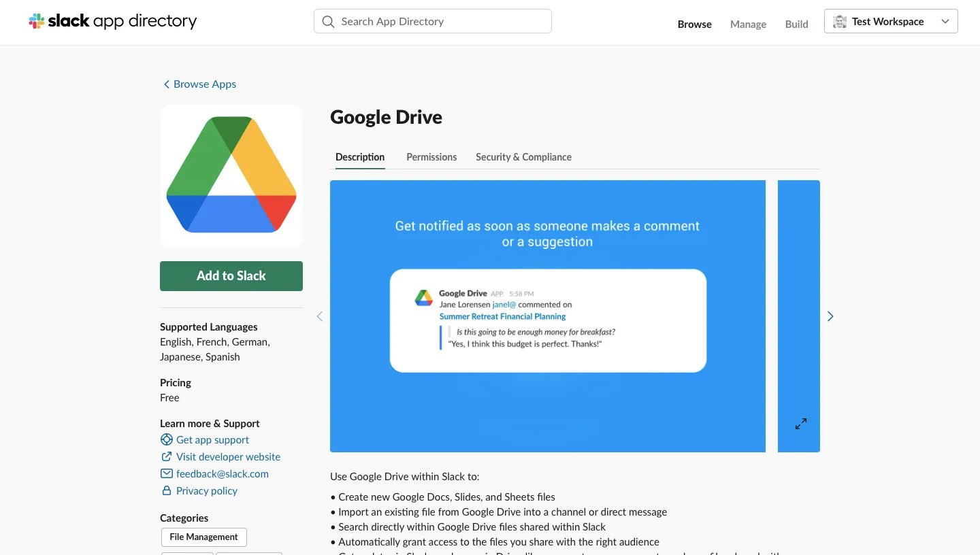Image resolution: width=980 pixels, height=555 pixels.
Task: Open the Build menu item
Action: coord(796,24)
